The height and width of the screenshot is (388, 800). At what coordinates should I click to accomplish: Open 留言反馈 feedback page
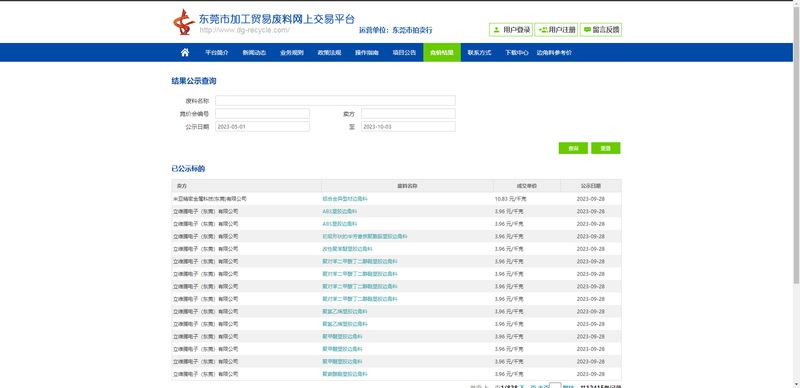click(601, 30)
